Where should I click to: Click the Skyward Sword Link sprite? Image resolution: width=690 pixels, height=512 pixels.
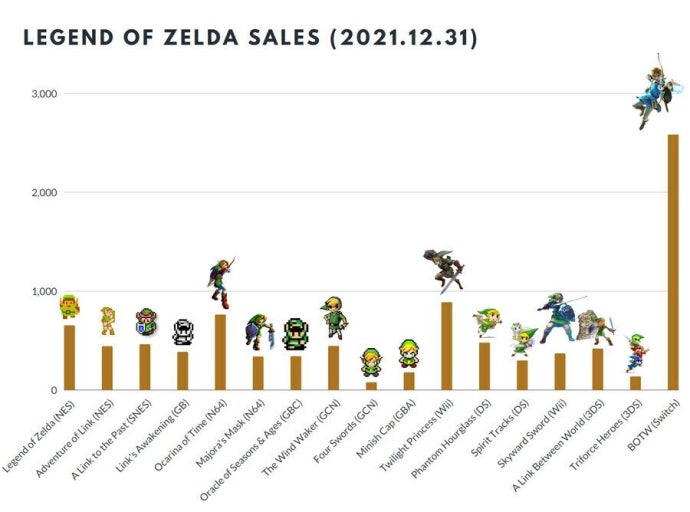coord(557,317)
